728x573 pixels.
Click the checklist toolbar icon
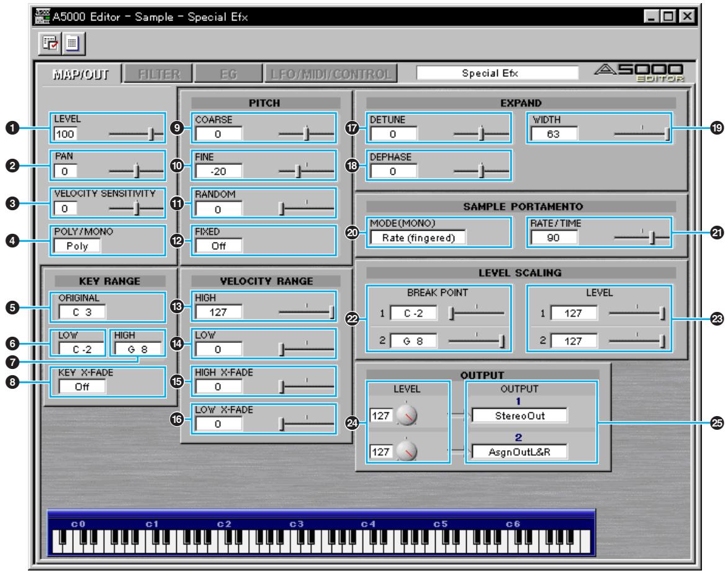[x=50, y=43]
